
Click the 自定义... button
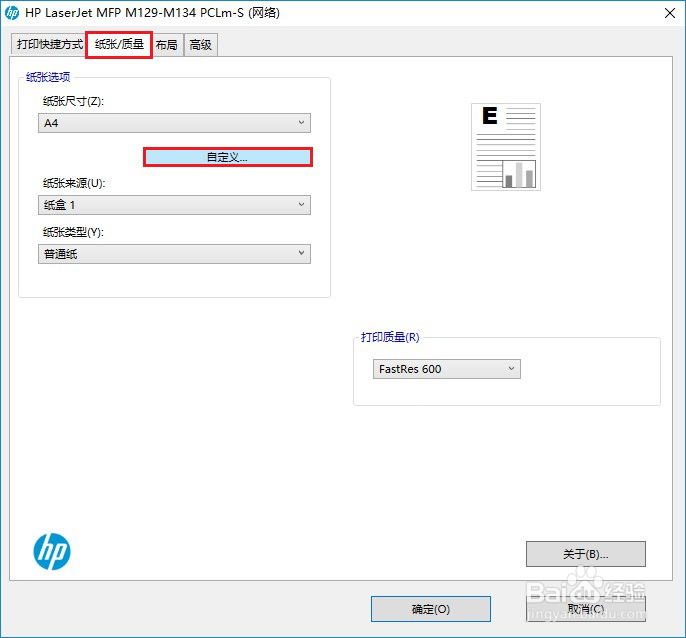[x=228, y=157]
